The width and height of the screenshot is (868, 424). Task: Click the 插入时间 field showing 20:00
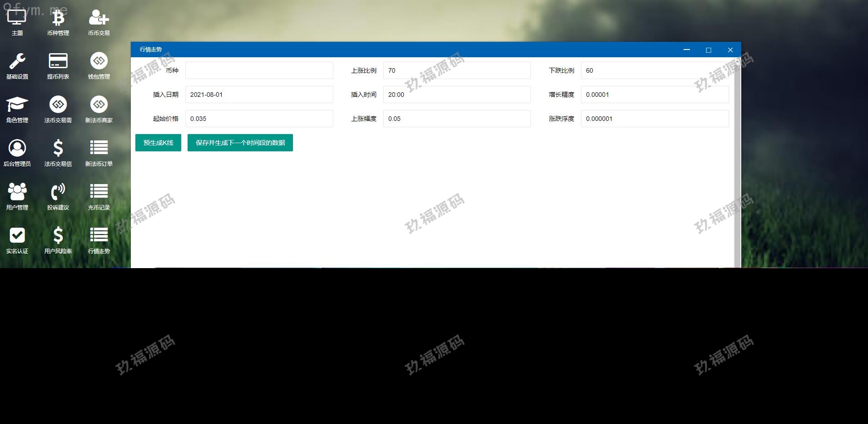pyautogui.click(x=456, y=95)
